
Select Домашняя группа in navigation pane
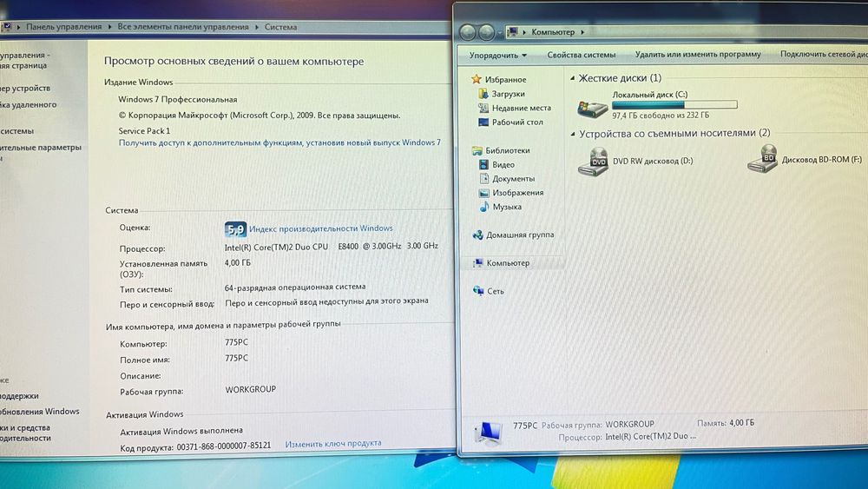pos(520,235)
